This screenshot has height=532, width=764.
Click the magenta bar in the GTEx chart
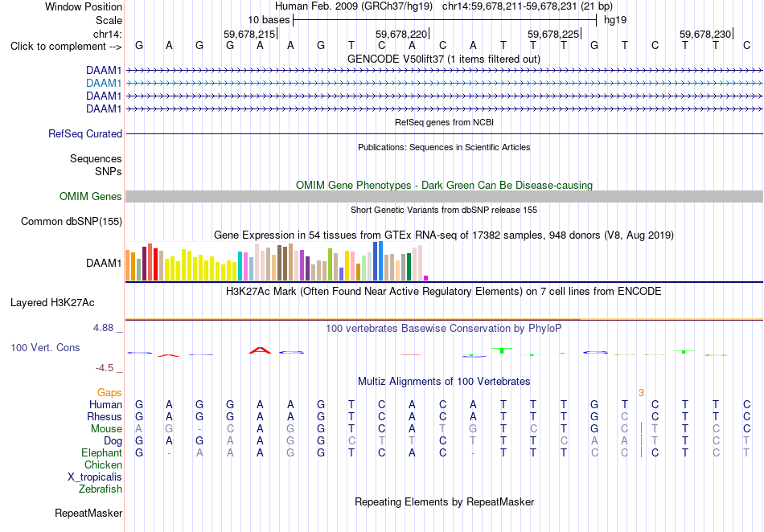click(x=426, y=278)
